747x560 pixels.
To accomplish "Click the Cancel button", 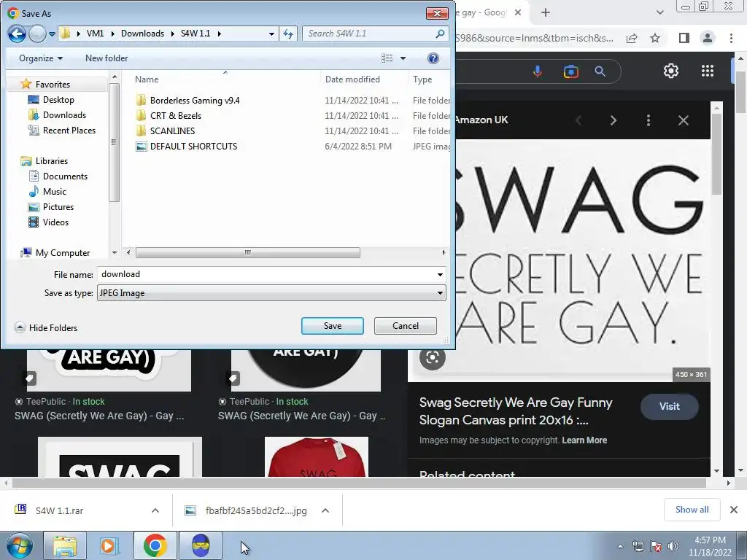I will pos(406,326).
